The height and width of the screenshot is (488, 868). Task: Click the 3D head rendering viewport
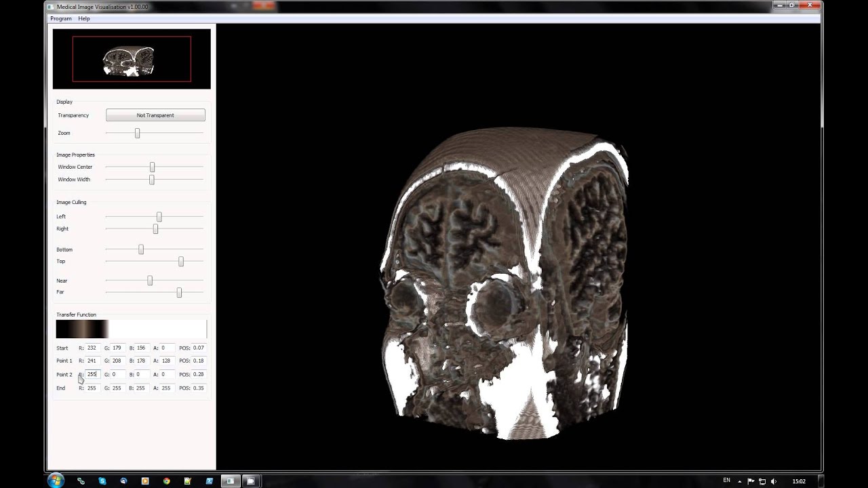(x=518, y=247)
